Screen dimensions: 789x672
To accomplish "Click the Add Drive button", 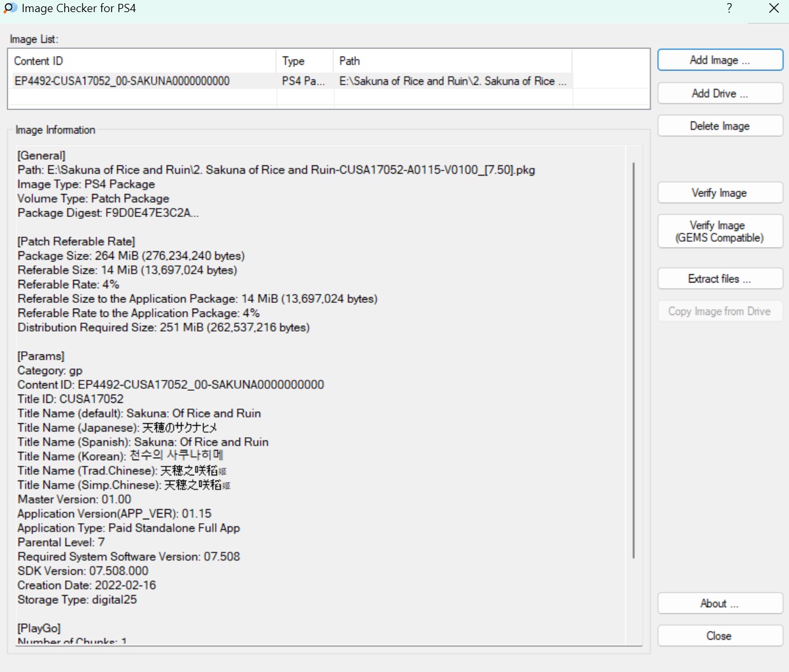I will (x=720, y=93).
